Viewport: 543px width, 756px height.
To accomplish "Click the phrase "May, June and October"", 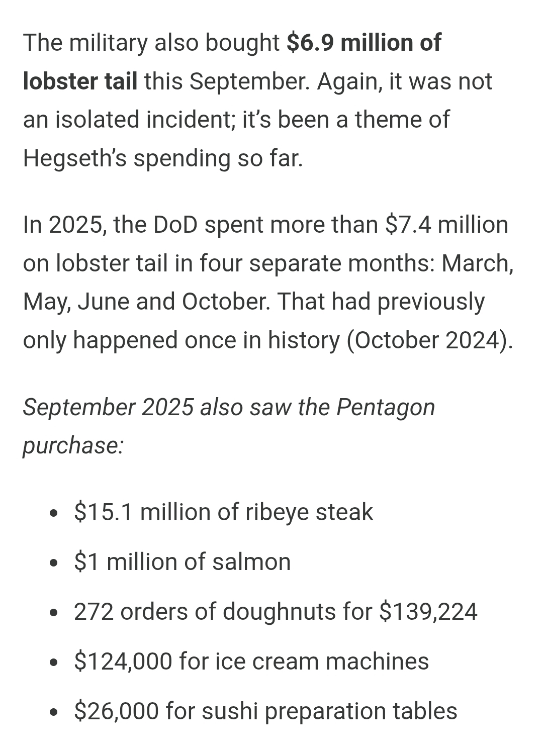I will click(146, 302).
